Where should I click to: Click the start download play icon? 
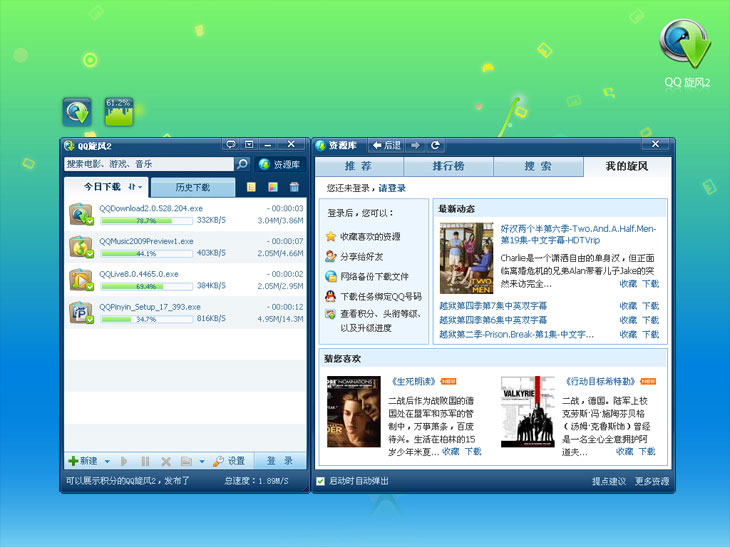coord(124,461)
